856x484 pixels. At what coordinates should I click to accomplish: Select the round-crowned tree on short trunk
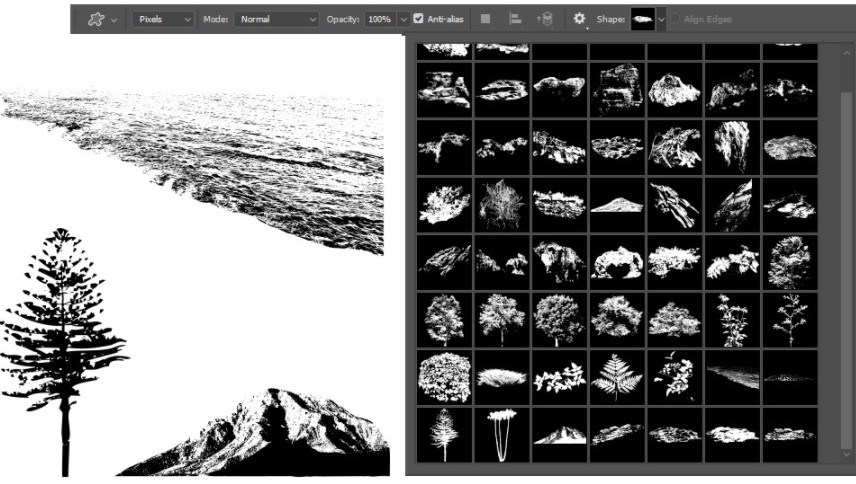(560, 320)
